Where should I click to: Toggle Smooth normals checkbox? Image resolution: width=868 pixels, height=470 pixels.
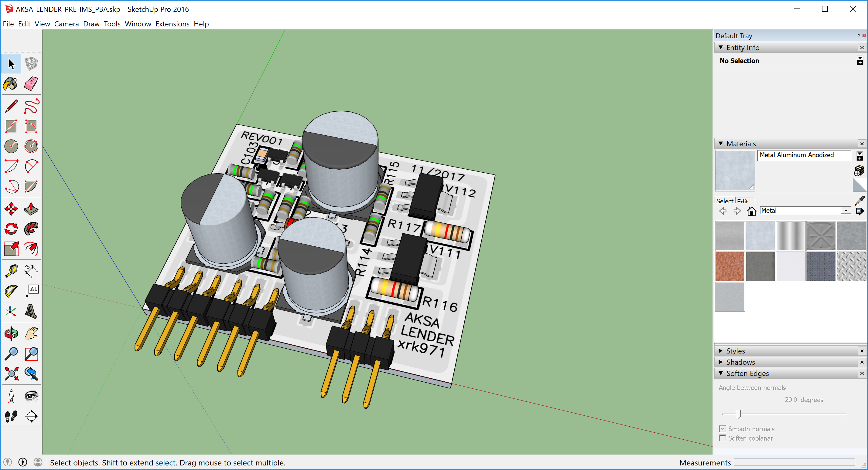point(723,429)
